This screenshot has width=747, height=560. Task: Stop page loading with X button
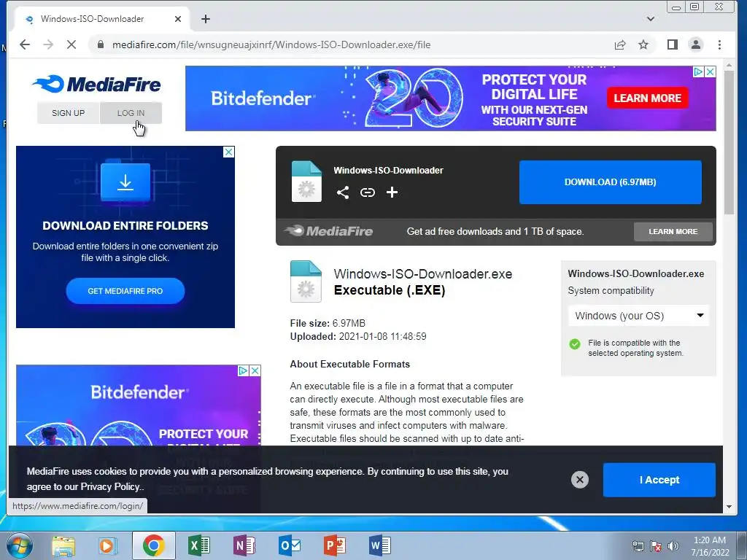(x=71, y=44)
